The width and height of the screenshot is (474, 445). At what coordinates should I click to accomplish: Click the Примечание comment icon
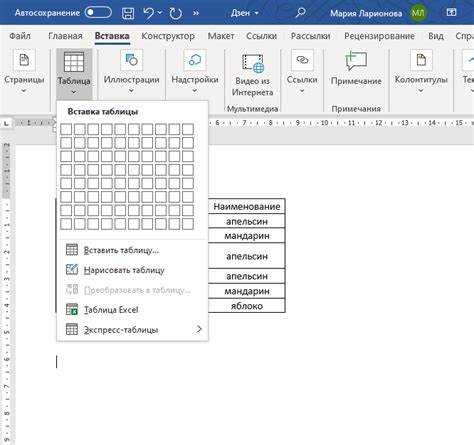(356, 61)
